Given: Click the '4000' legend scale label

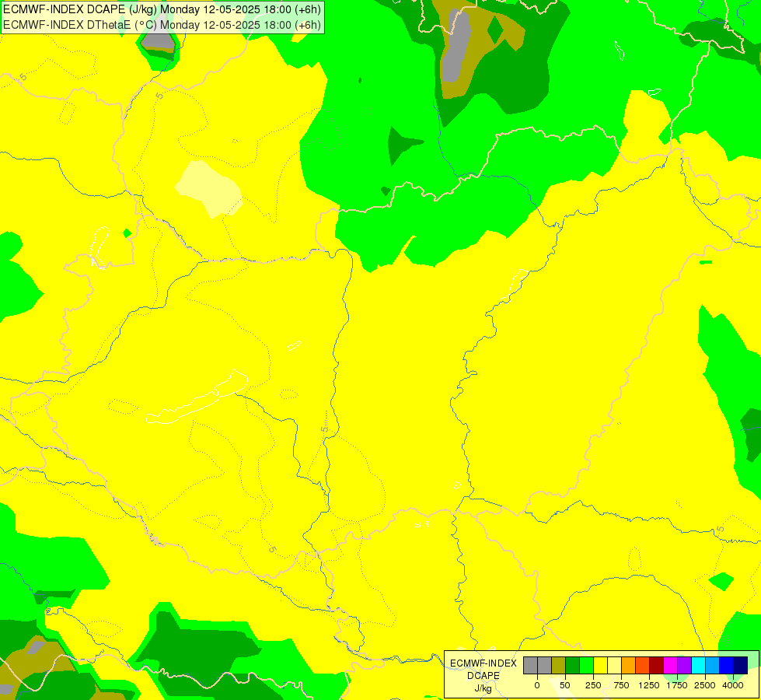Looking at the screenshot, I should coord(733,685).
